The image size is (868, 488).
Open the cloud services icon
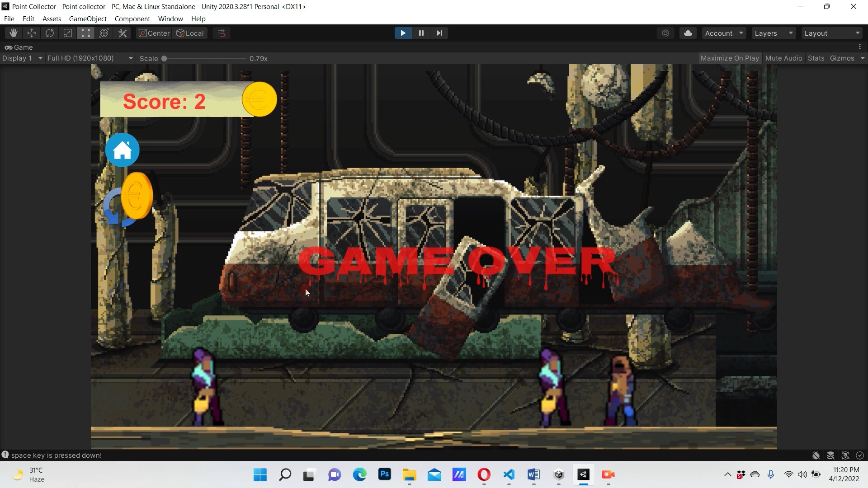click(688, 33)
